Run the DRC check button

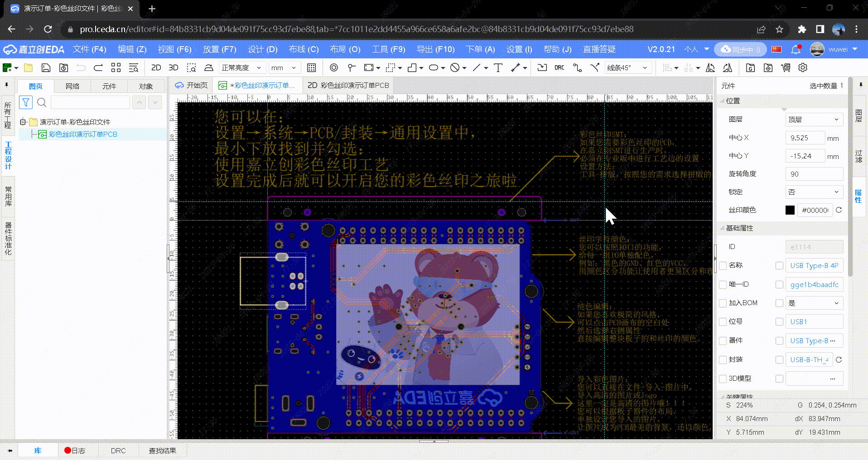click(559, 68)
